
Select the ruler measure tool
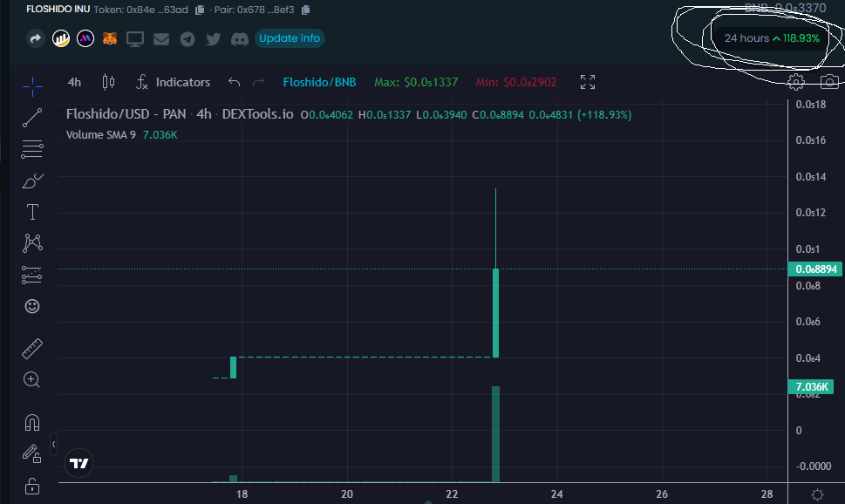click(x=32, y=349)
